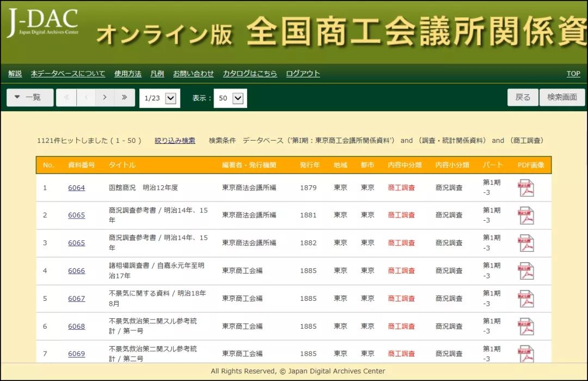Start a 絞り込み検索 refined search
588x381 pixels.
tap(175, 141)
